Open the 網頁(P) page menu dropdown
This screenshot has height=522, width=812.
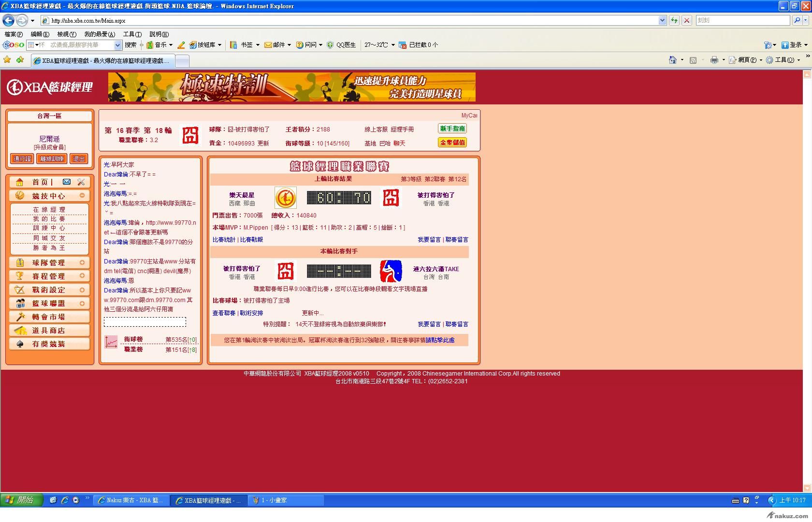coord(761,60)
